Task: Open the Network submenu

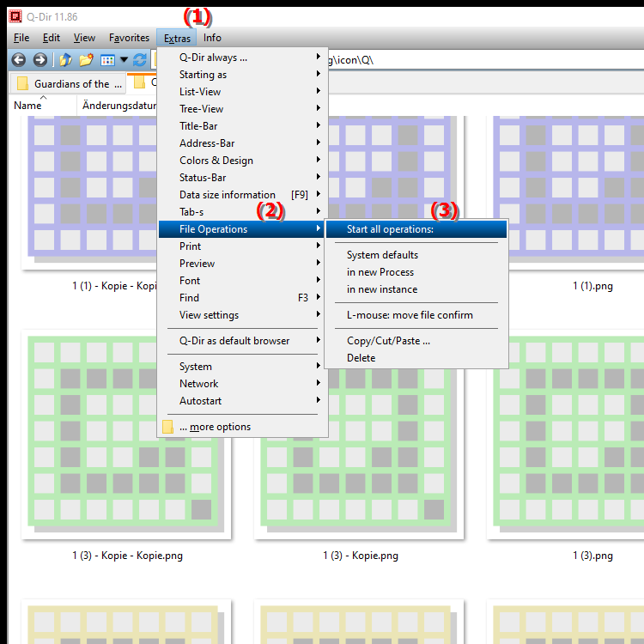Action: pos(243,384)
